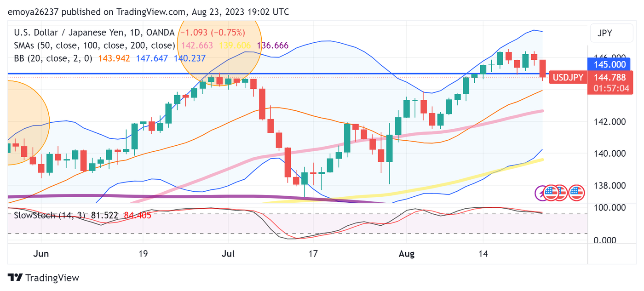Click the rightmost US flag event icon
The image size is (644, 291).
pyautogui.click(x=576, y=193)
